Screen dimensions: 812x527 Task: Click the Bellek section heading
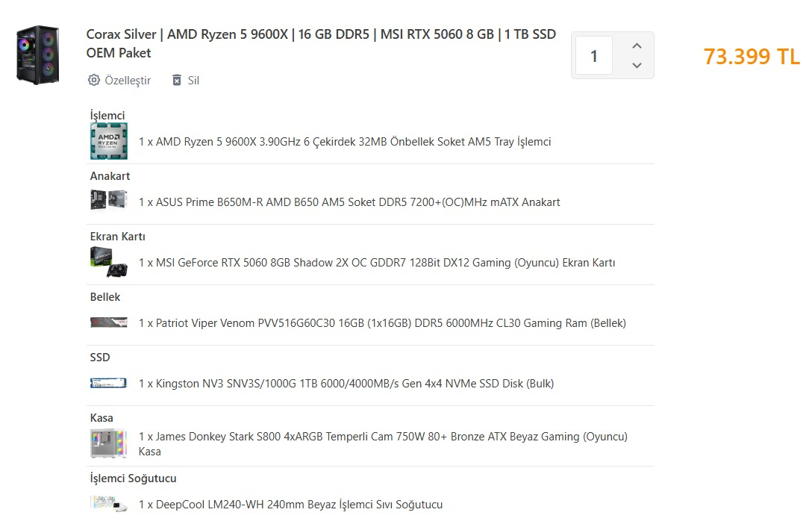(x=105, y=297)
